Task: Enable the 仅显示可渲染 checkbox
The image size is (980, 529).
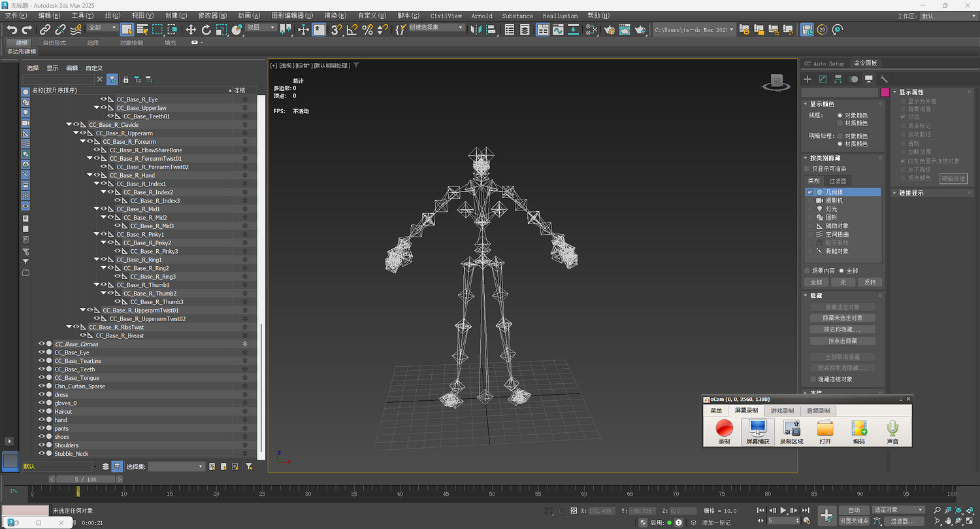Action: point(807,169)
